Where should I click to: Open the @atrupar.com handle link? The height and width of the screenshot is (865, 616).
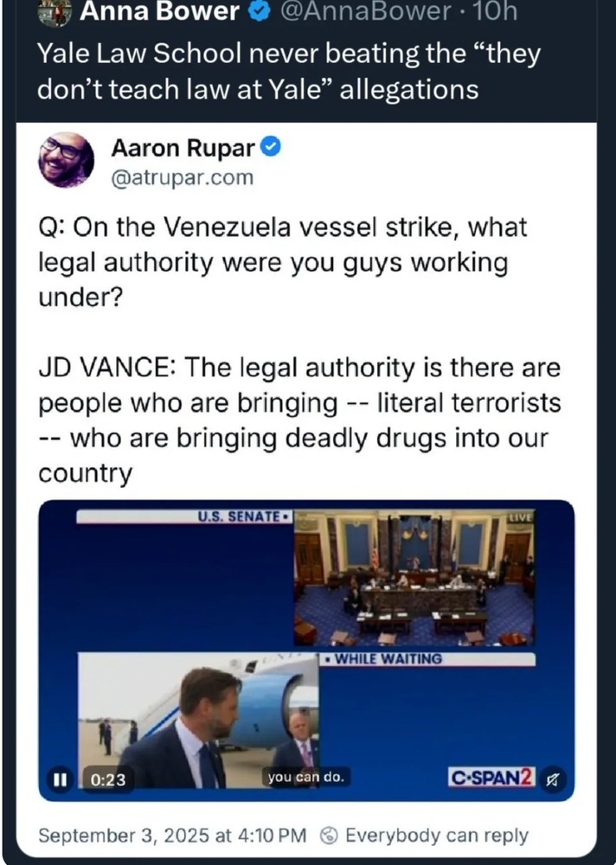(x=183, y=177)
